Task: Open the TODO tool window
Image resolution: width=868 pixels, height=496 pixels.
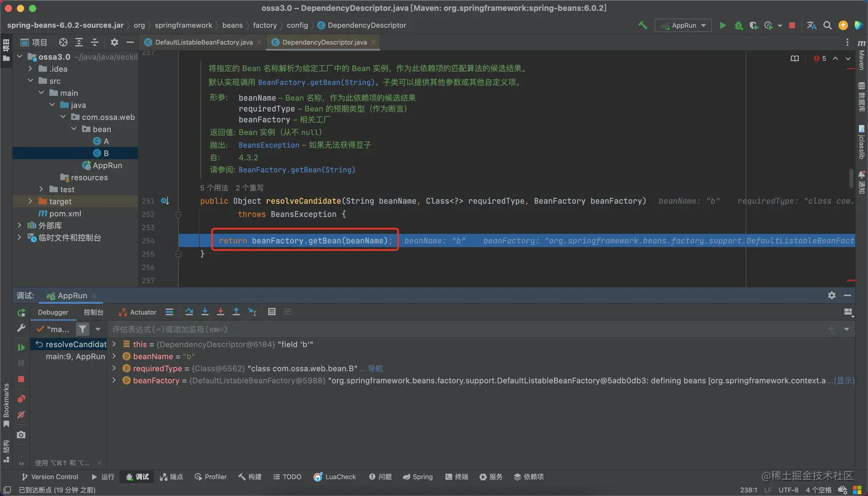Action: pos(287,476)
